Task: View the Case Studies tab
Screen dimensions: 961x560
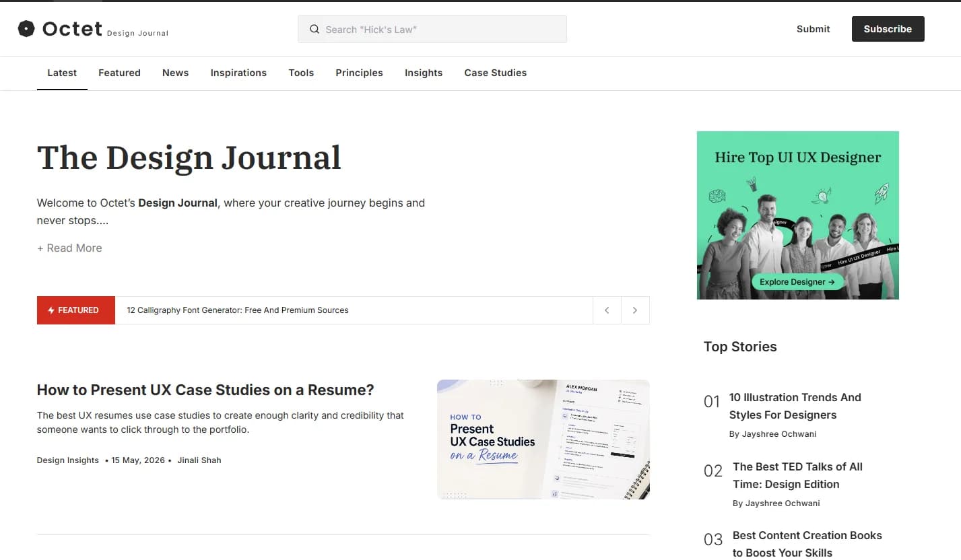Action: pos(495,73)
